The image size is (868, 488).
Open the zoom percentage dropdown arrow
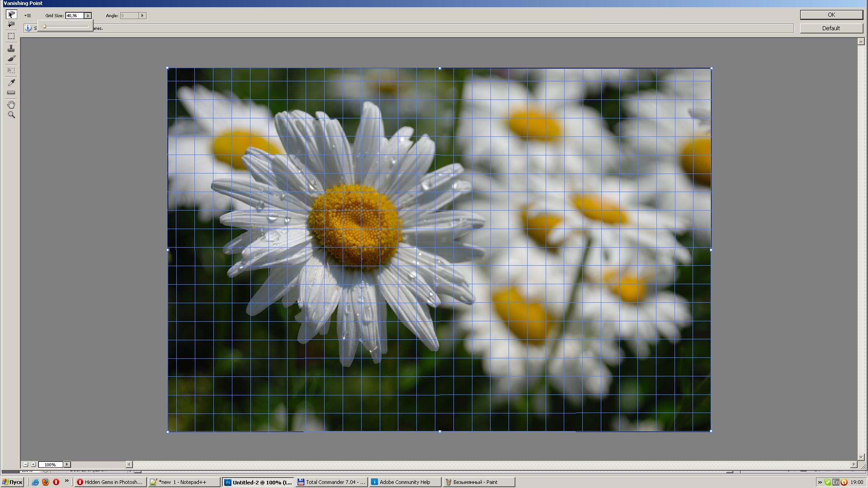(x=67, y=464)
